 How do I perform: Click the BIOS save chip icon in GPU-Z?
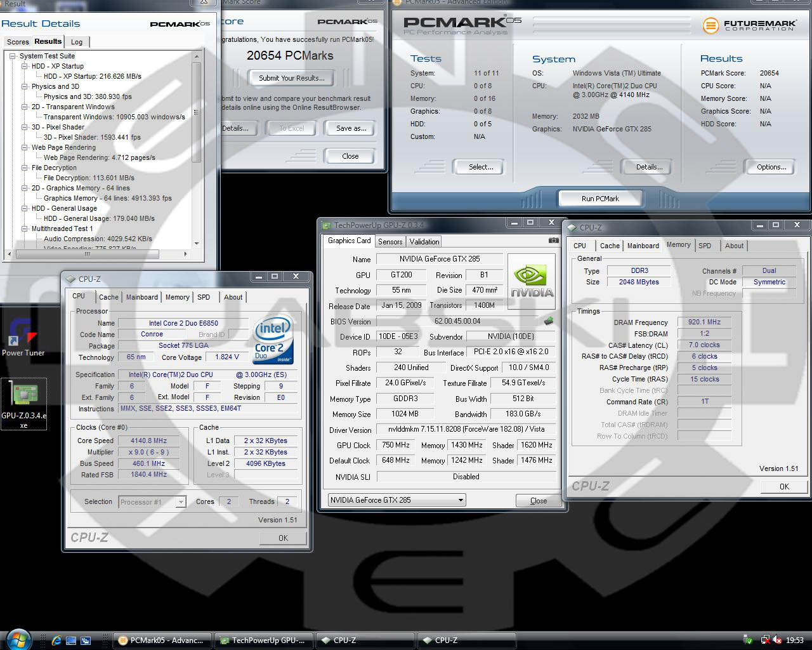549,321
